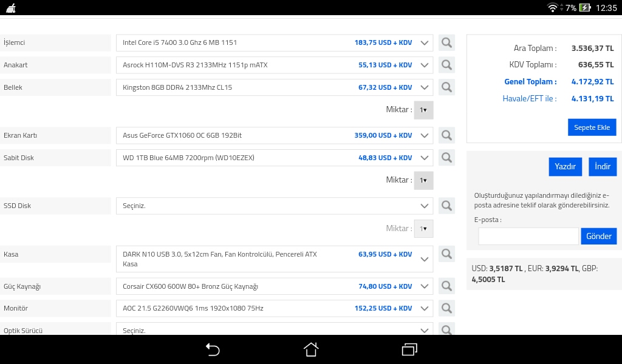Open the Anakart row search magnifier
Viewport: 622px width, 364px height.
[446, 65]
